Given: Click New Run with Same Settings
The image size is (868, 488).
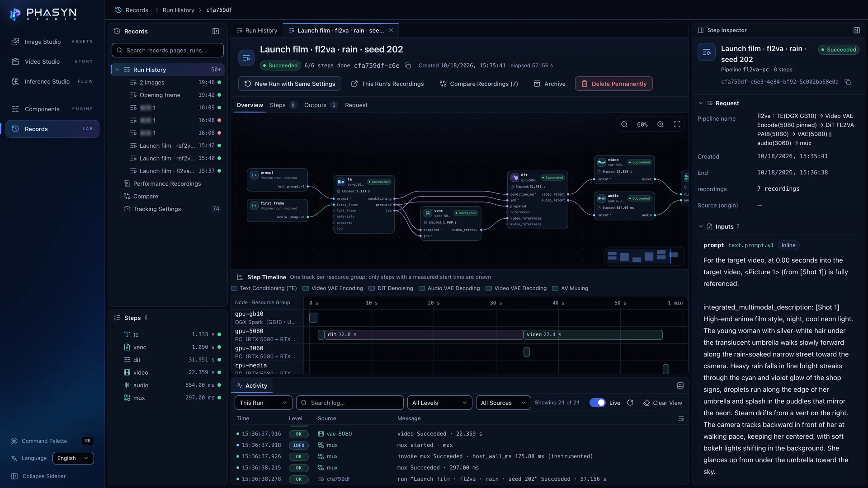Looking at the screenshot, I should 289,84.
